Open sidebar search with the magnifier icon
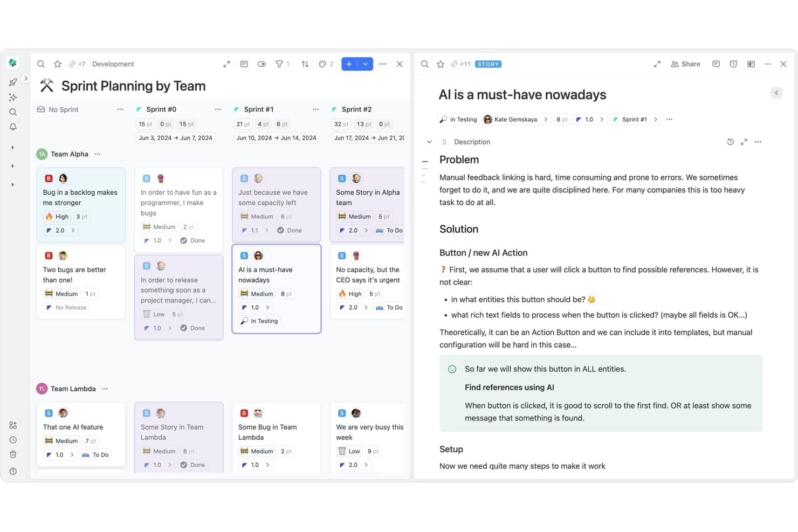The height and width of the screenshot is (532, 798). [13, 112]
